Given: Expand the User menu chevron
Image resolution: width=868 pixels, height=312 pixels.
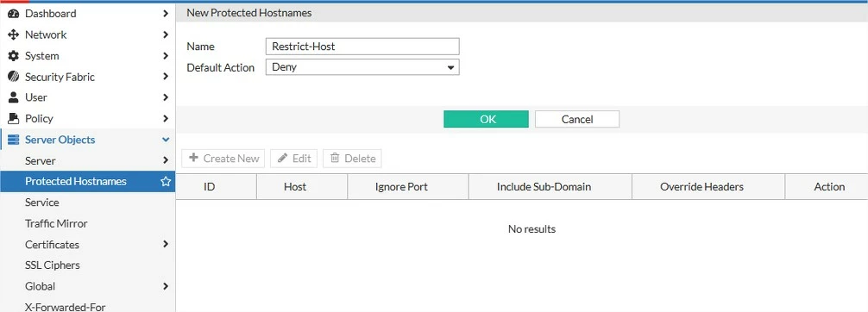Looking at the screenshot, I should coord(166,97).
